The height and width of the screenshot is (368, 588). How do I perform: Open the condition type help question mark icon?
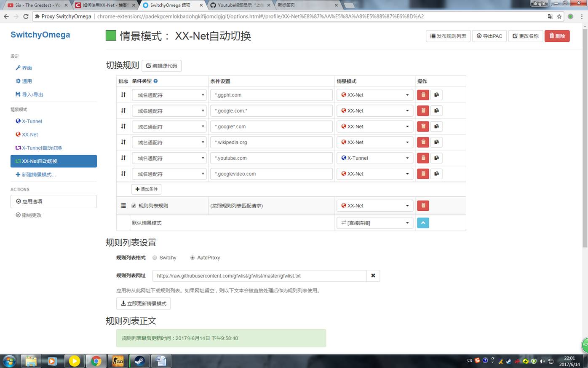[x=155, y=81]
